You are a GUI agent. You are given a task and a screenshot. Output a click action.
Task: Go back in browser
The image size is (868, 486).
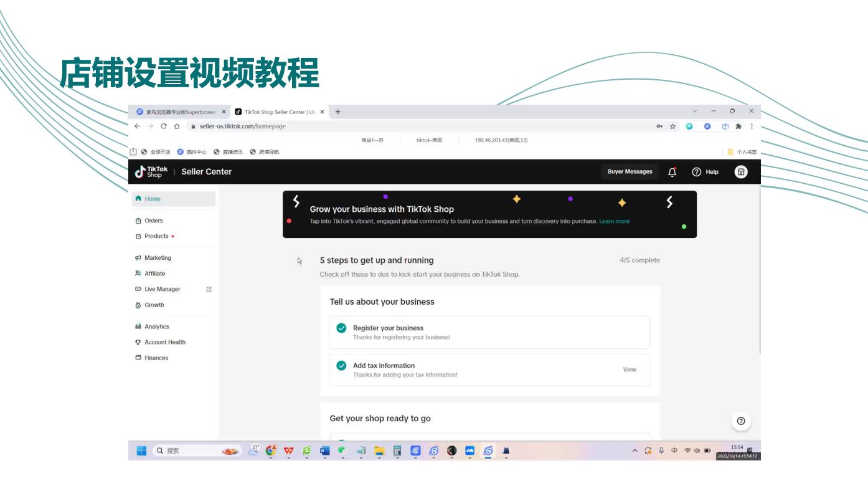coord(138,126)
